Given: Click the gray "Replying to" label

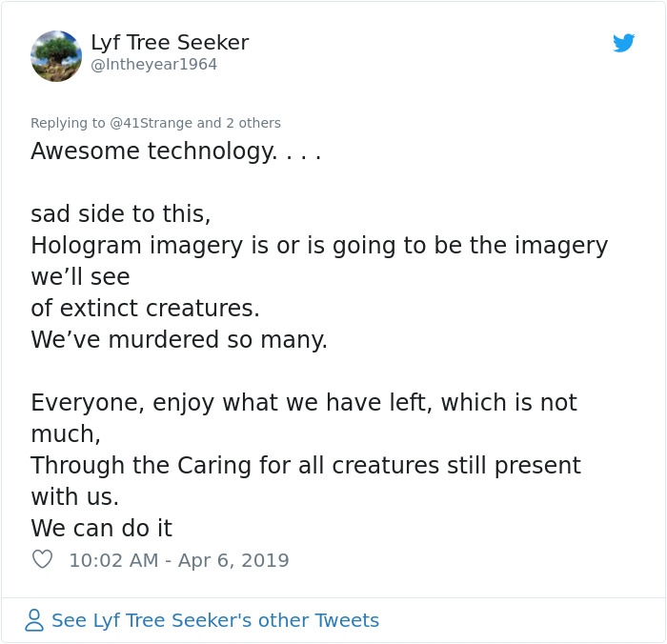Looking at the screenshot, I should tap(68, 123).
